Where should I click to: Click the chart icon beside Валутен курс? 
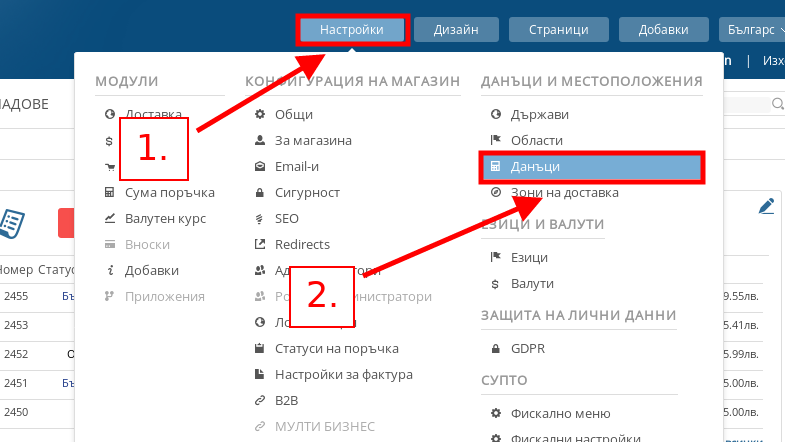point(109,218)
